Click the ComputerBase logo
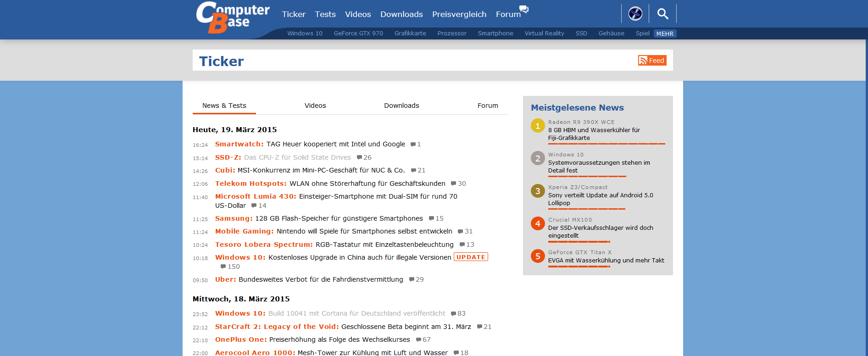The width and height of the screenshot is (868, 356). pyautogui.click(x=233, y=17)
